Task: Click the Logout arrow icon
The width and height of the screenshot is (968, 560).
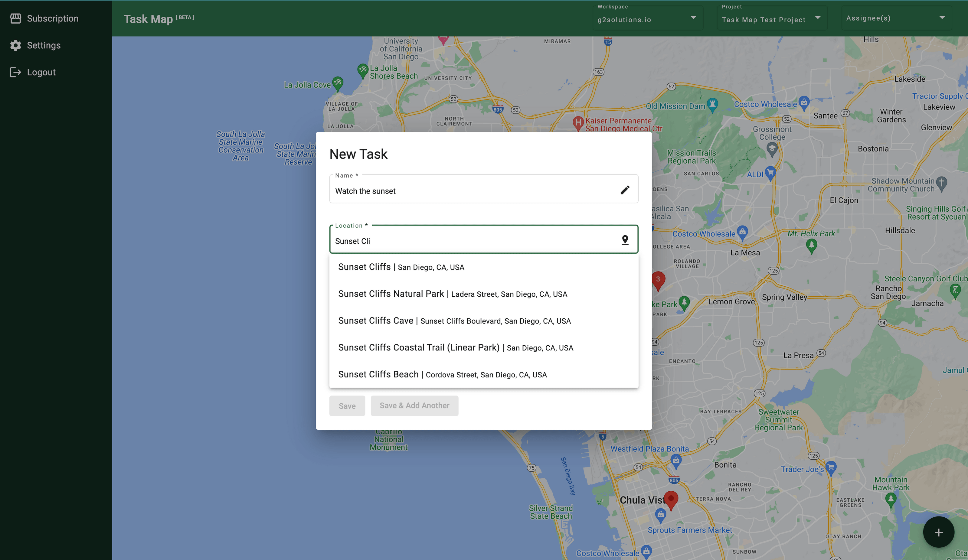Action: (x=15, y=72)
